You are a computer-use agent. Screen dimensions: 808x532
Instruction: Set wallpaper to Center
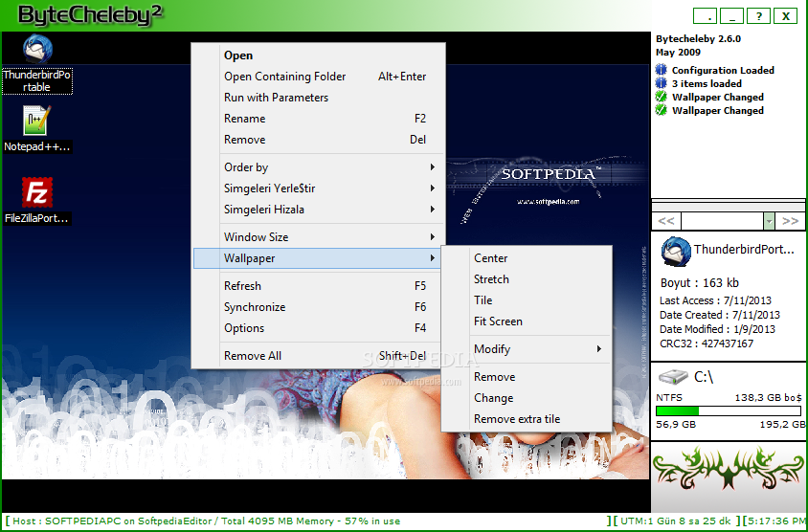527,258
